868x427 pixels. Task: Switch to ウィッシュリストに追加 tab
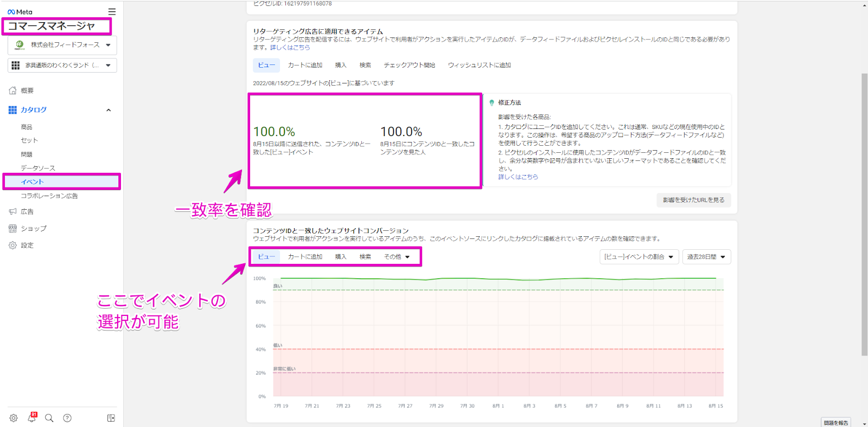pyautogui.click(x=479, y=65)
